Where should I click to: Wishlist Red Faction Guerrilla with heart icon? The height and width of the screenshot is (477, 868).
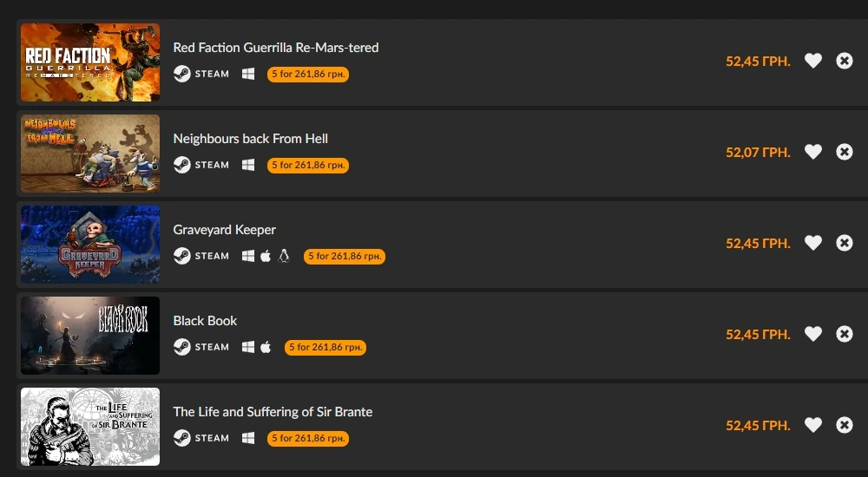(812, 61)
